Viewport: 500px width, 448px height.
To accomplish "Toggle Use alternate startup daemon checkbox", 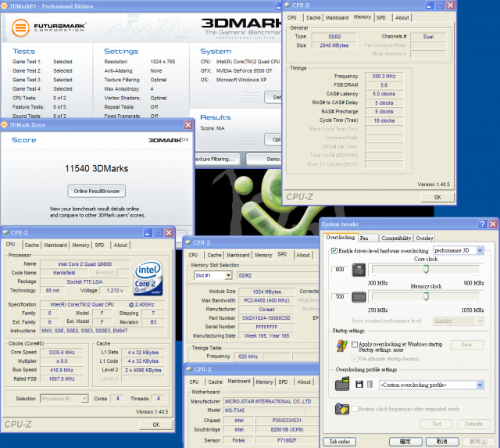I will [x=354, y=359].
